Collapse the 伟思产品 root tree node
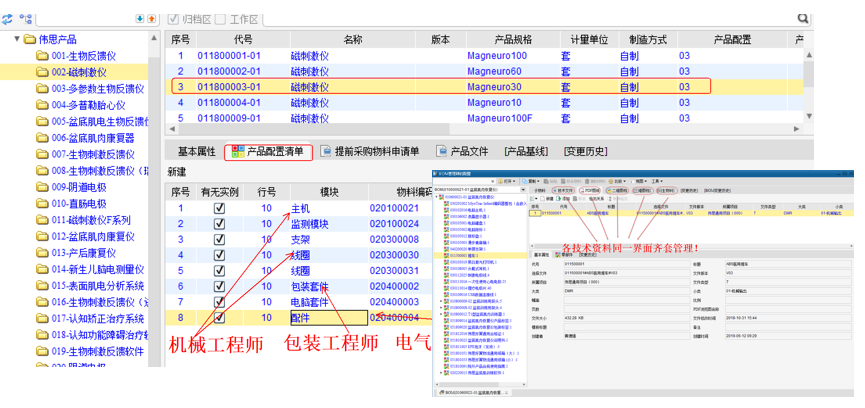The image size is (865, 408). click(18, 40)
